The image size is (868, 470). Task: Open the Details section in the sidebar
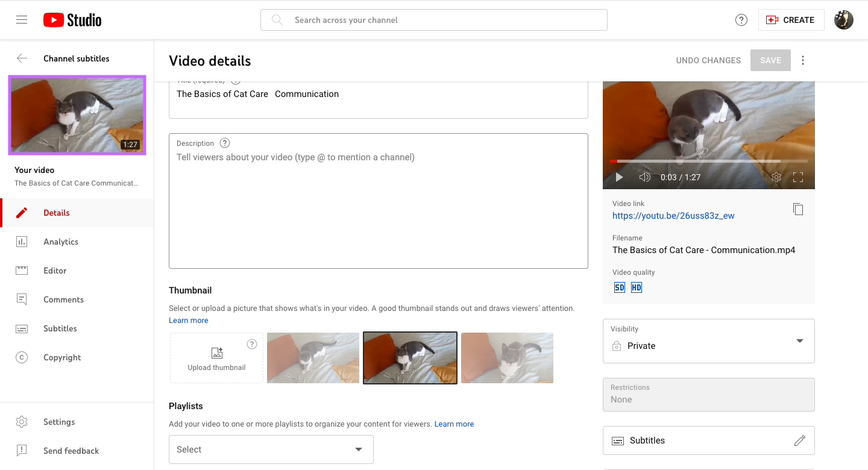tap(56, 212)
